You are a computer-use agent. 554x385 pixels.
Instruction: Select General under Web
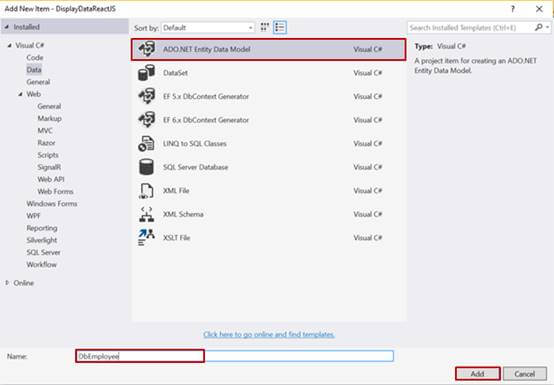49,106
